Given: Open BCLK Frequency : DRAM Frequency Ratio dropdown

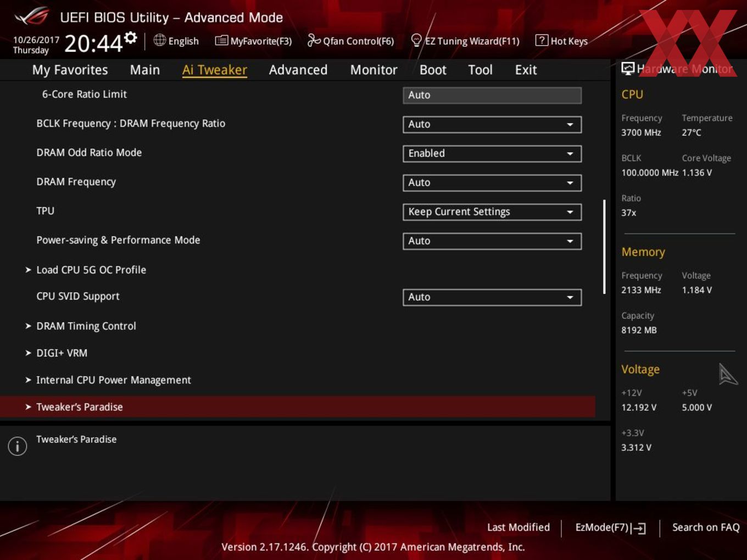Looking at the screenshot, I should pyautogui.click(x=492, y=124).
